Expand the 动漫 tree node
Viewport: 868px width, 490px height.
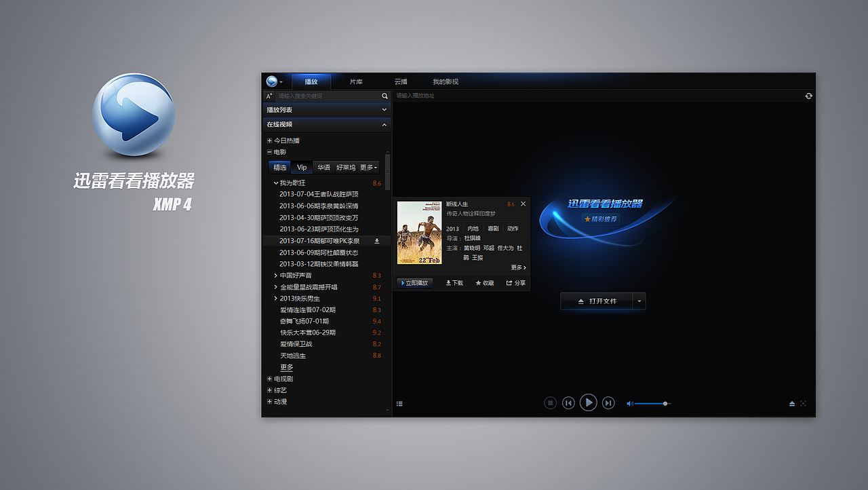[269, 402]
